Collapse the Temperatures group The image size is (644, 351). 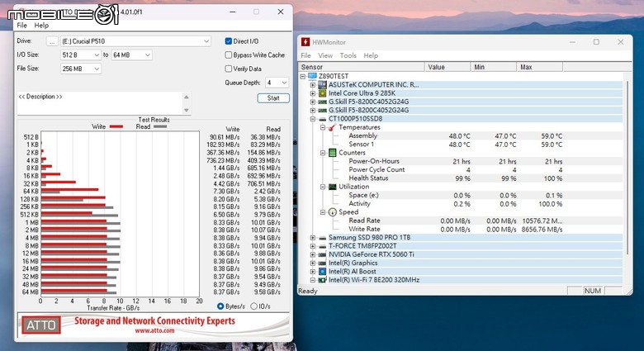pyautogui.click(x=323, y=127)
